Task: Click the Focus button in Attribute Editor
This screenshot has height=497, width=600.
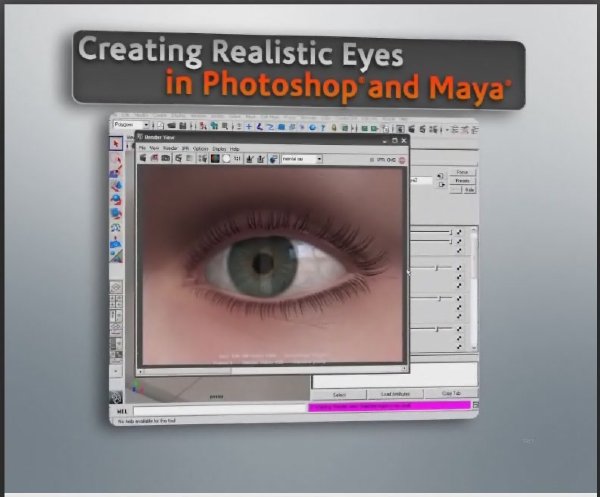Action: pos(462,172)
